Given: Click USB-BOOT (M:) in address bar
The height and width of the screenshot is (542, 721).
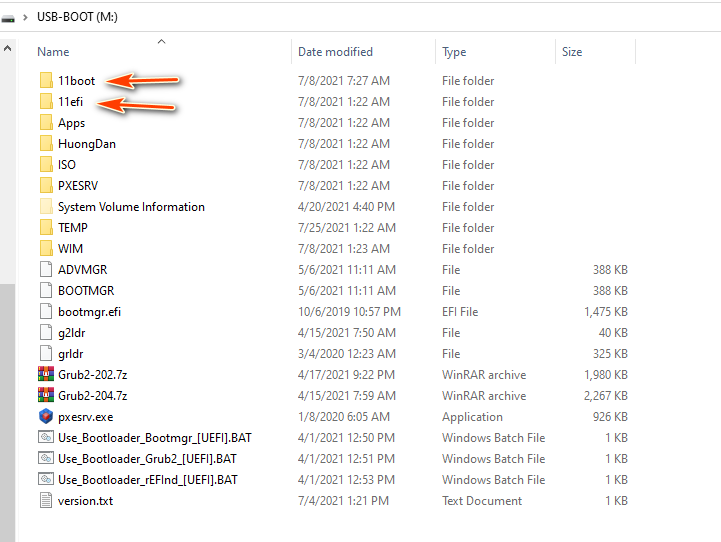Looking at the screenshot, I should (x=77, y=17).
